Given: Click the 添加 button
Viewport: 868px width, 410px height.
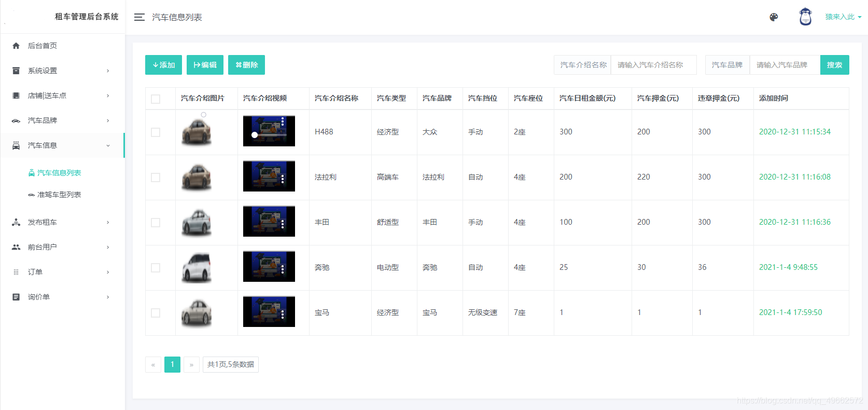Looking at the screenshot, I should [x=163, y=65].
